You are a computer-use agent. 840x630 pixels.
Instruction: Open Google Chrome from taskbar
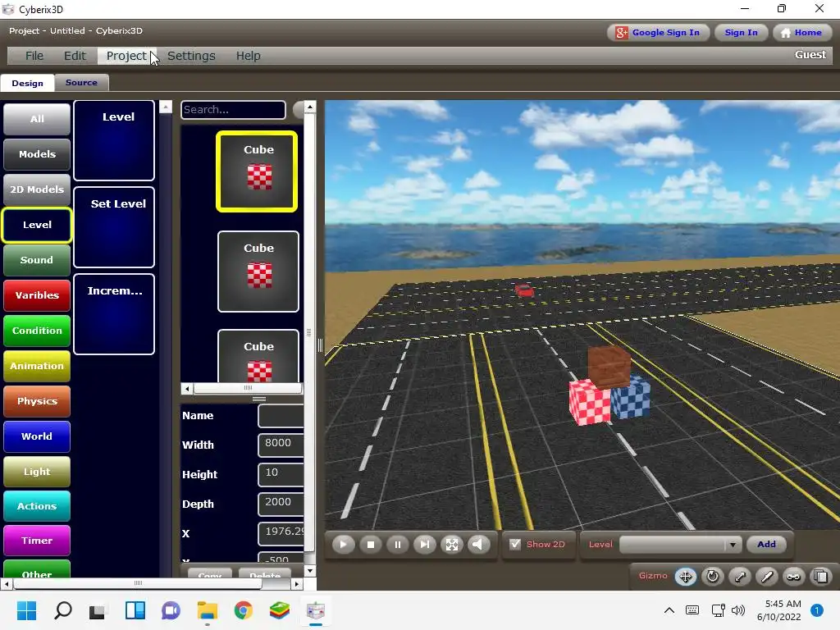tap(243, 610)
